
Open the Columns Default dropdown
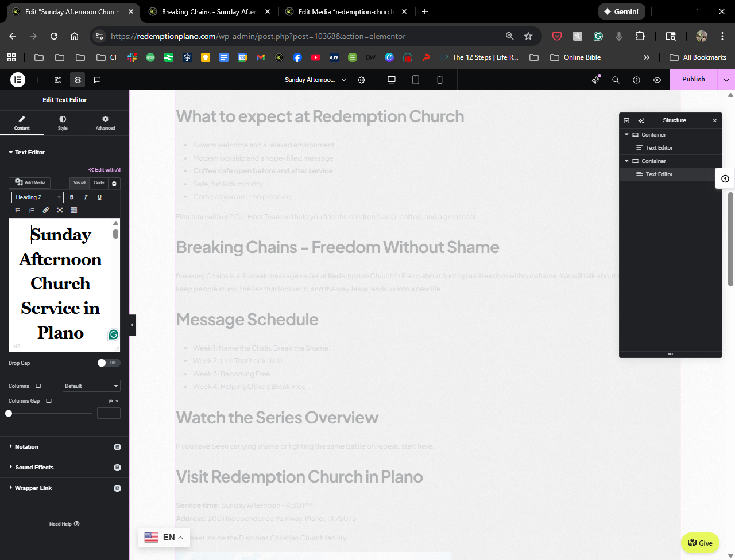pos(91,386)
